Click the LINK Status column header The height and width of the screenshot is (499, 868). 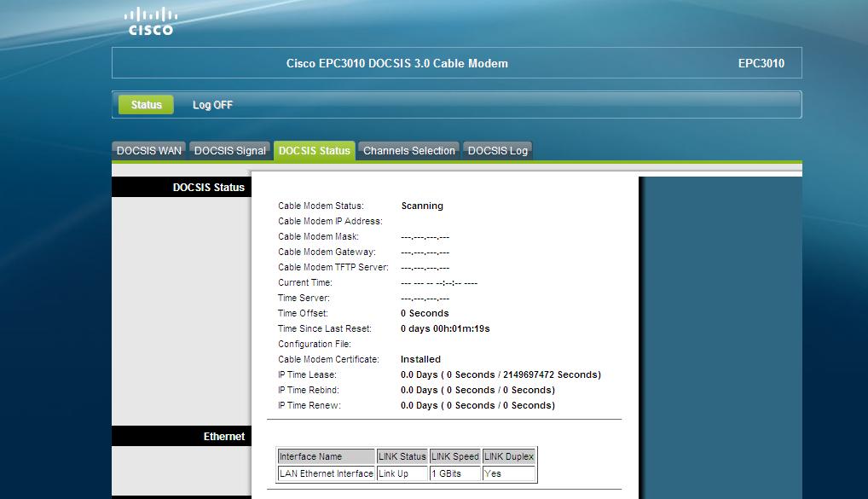tap(402, 456)
